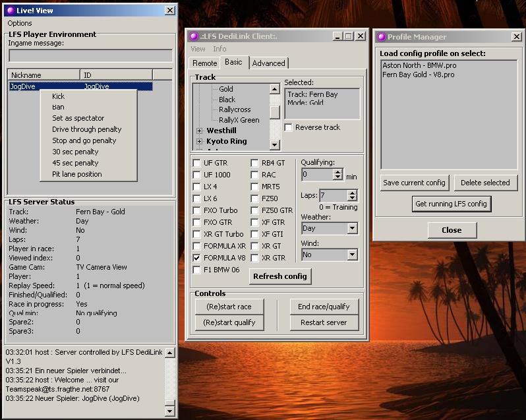Open the Options menu in Live! View
Image resolution: width=526 pixels, height=420 pixels.
click(x=20, y=23)
